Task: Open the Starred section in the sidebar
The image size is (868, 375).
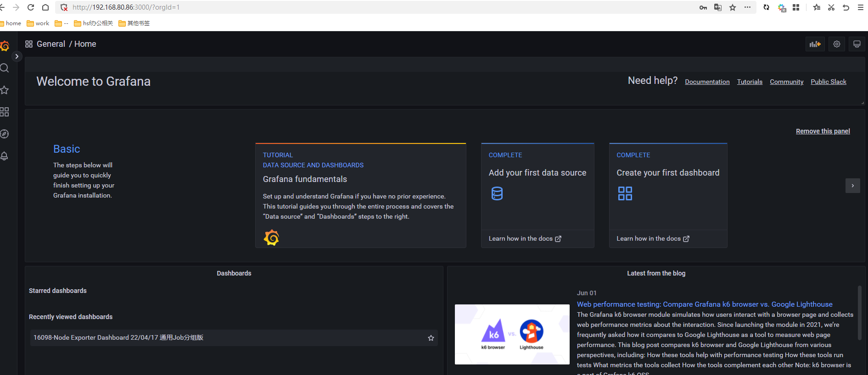Action: pos(5,90)
